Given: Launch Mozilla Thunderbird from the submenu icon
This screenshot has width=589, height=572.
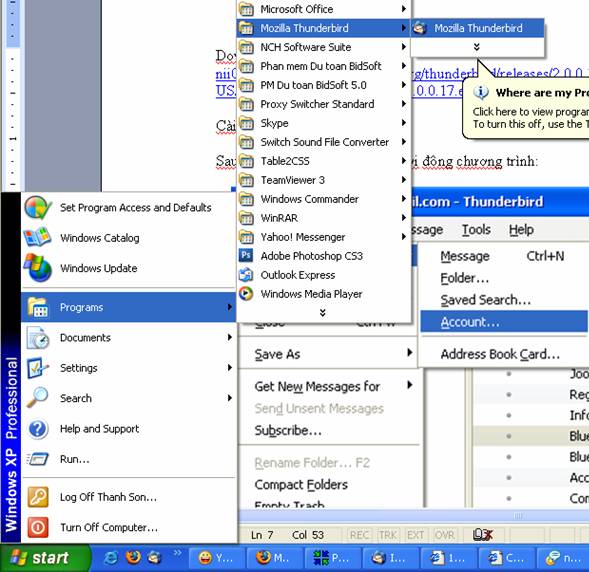Looking at the screenshot, I should coord(420,28).
